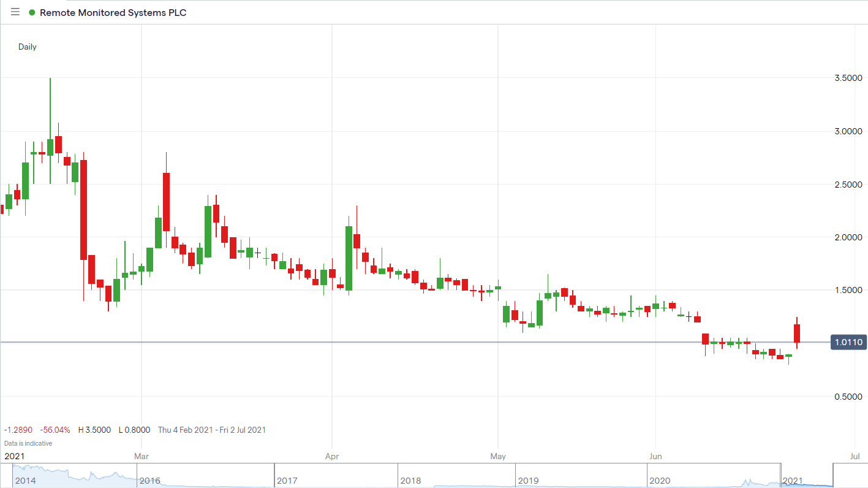Screen dimensions: 868x488
Task: Click the green market status dot
Action: (x=32, y=12)
